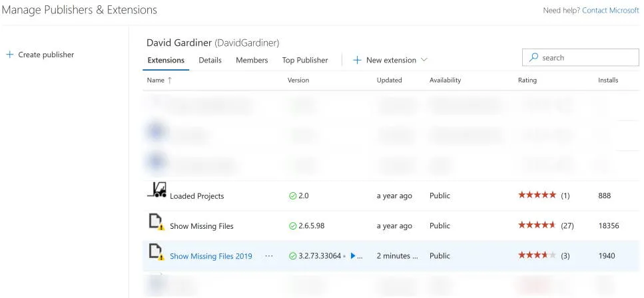Click the magnifier icon in search box
Screen dimensions: 644x298
pos(533,58)
